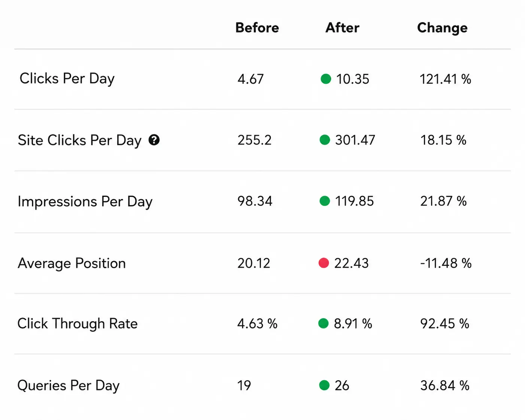
Task: Select the Before column header
Action: coord(257,28)
